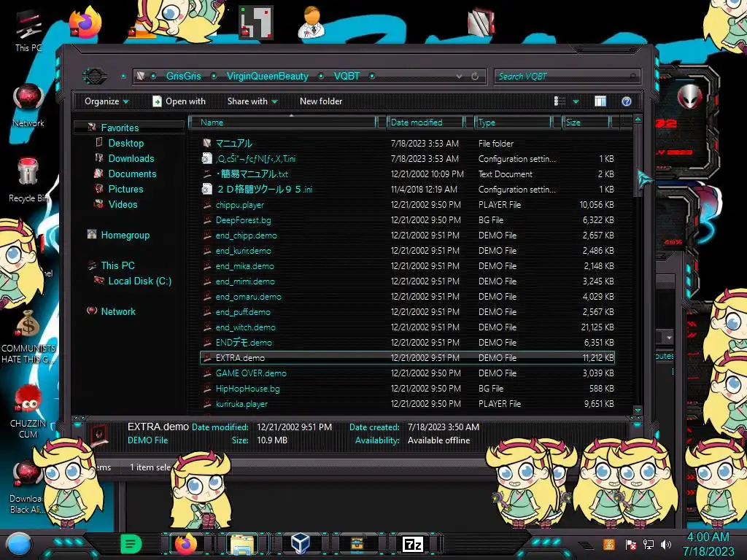Click GrisGris in the address bar

[x=183, y=76]
